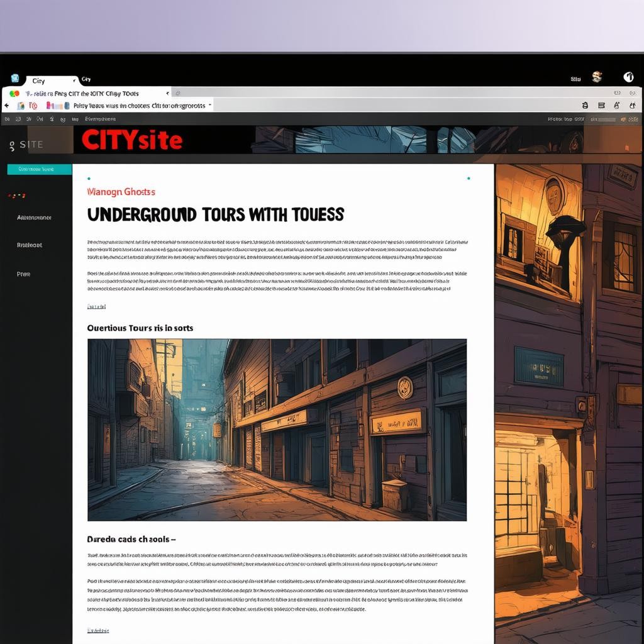This screenshot has width=644, height=644.
Task: Open dropdown arrow at end of address text
Action: (x=209, y=105)
